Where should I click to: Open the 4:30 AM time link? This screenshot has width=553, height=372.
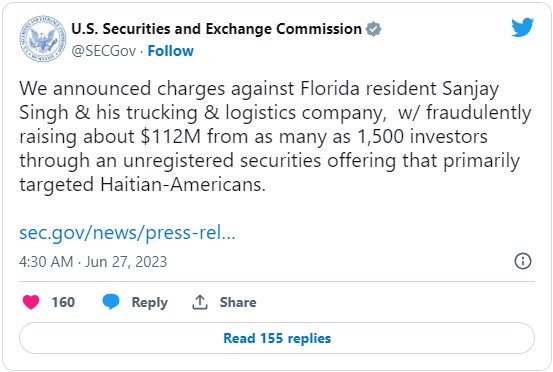(46, 262)
